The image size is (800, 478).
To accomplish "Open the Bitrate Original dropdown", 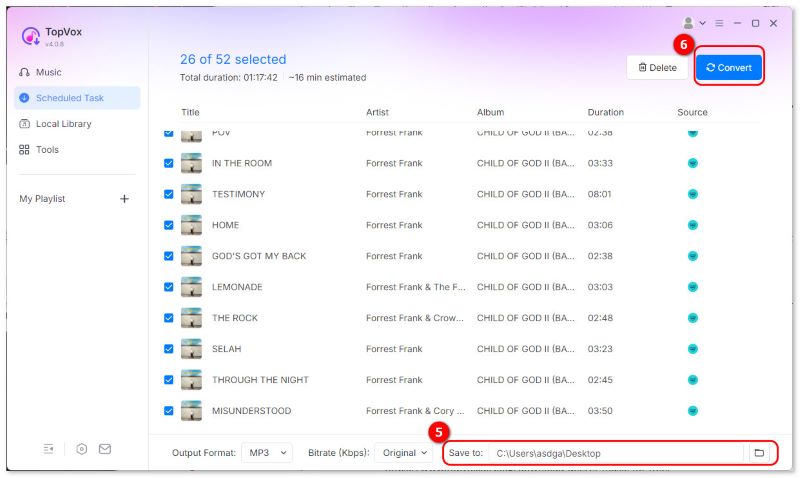I will coord(404,453).
